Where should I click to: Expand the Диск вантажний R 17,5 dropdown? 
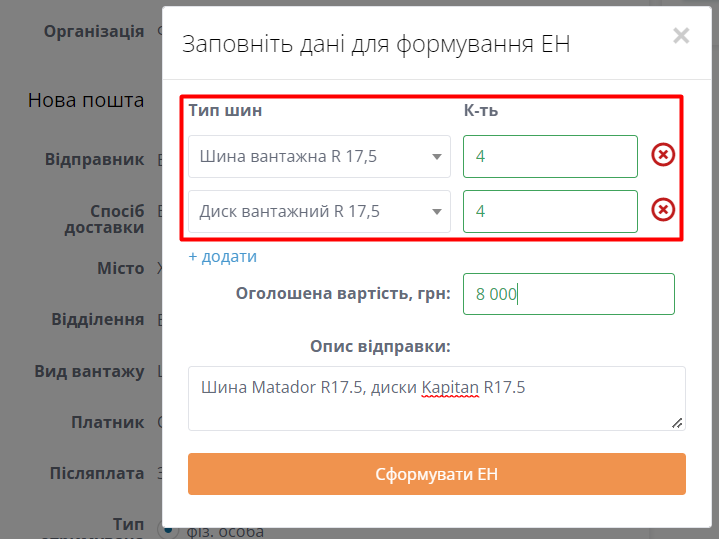pos(319,211)
